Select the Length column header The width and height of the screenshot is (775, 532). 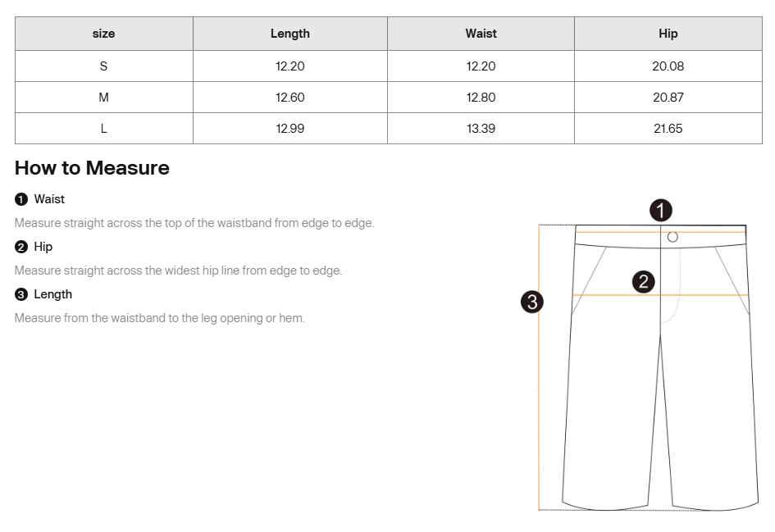(x=289, y=34)
